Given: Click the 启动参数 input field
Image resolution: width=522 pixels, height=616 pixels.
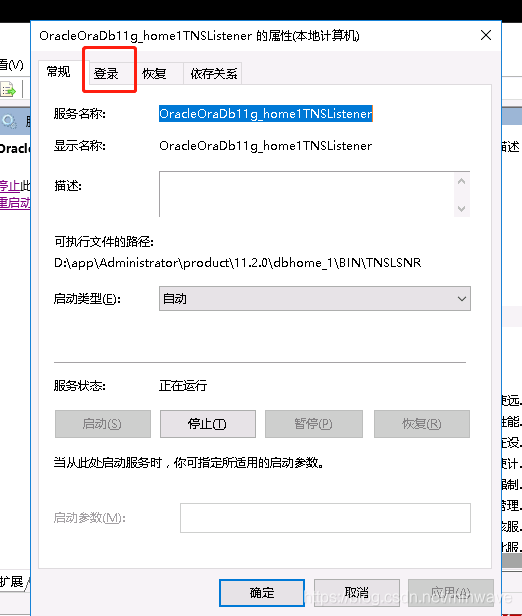Looking at the screenshot, I should point(325,518).
